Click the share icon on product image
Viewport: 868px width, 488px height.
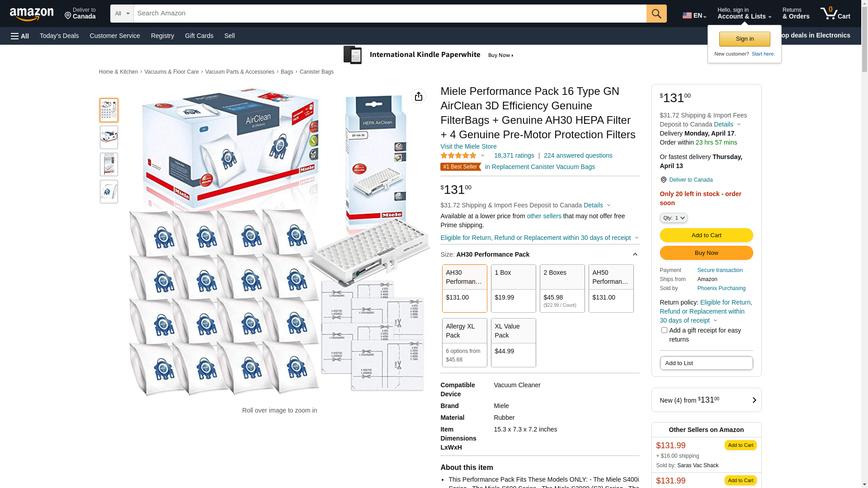(419, 96)
